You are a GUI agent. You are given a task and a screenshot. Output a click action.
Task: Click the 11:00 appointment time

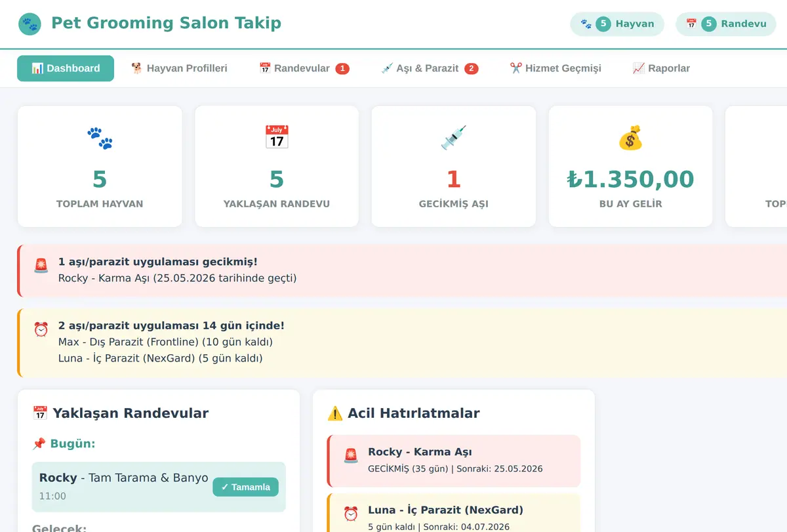pos(52,496)
